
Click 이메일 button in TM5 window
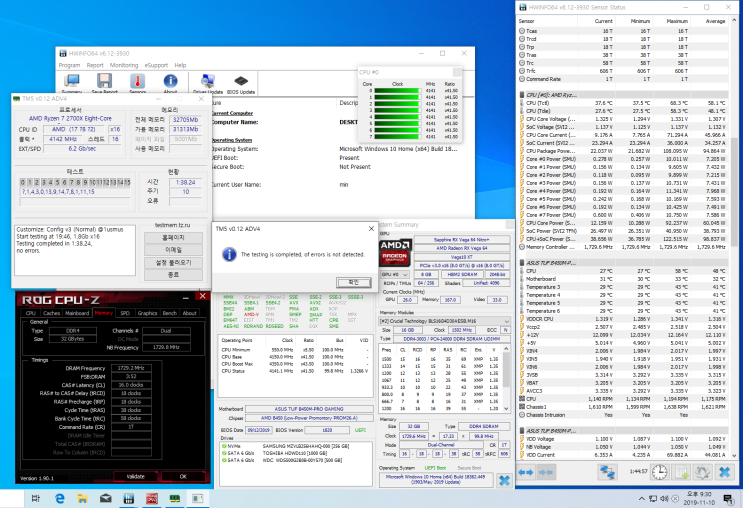(173, 250)
